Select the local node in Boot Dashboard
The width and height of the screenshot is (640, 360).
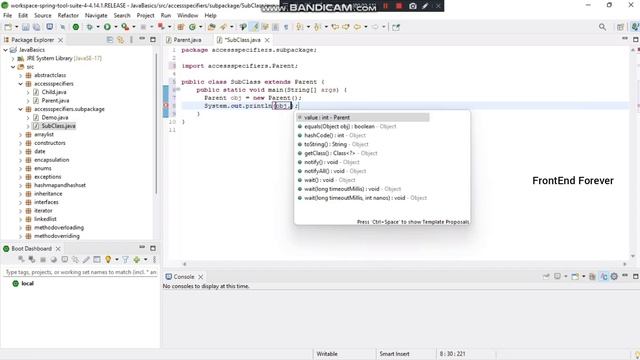[x=27, y=284]
